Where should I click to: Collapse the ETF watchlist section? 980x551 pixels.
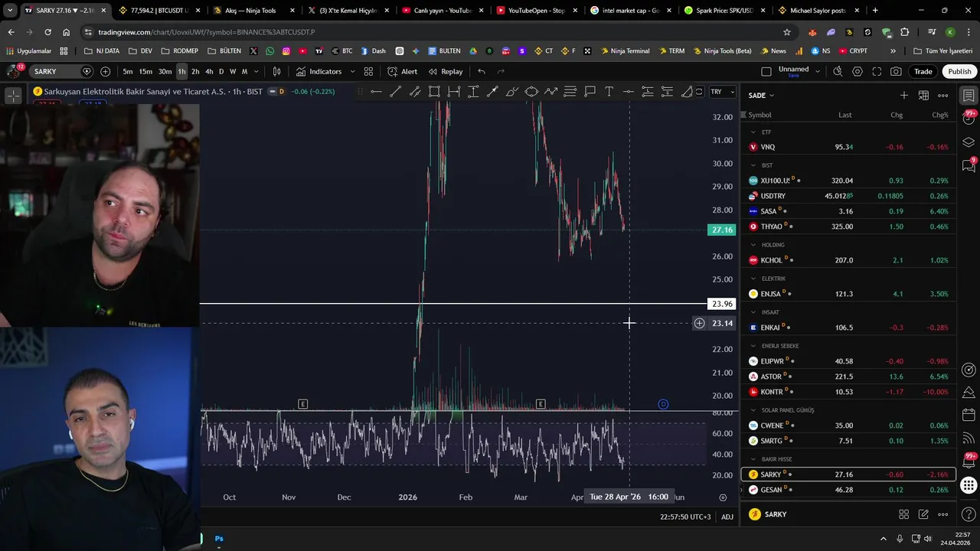753,132
